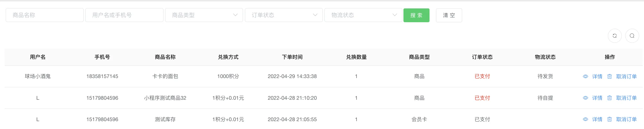Focus the 用户名或手机号 input field
The width and height of the screenshot is (644, 129).
(x=124, y=15)
